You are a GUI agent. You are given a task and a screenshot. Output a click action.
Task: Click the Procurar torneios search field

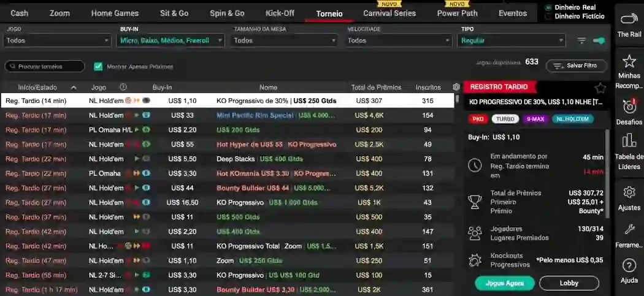[x=45, y=66]
